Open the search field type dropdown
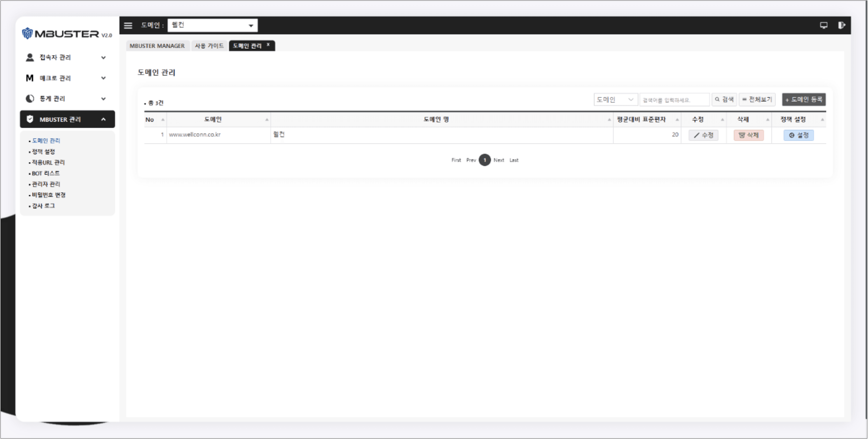The height and width of the screenshot is (439, 868). click(x=616, y=100)
